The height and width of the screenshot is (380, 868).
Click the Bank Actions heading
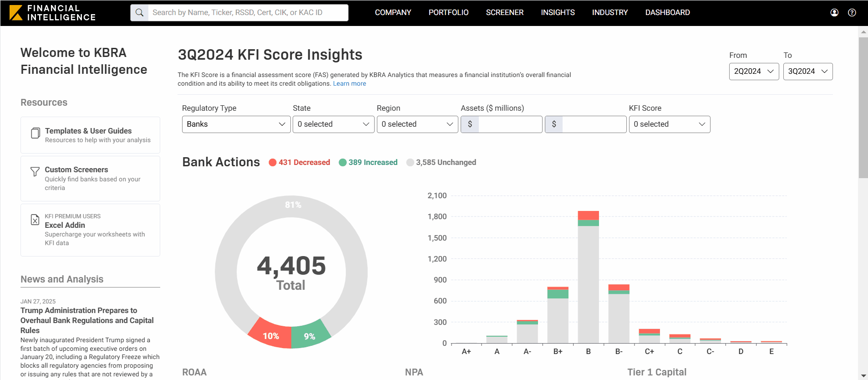221,162
